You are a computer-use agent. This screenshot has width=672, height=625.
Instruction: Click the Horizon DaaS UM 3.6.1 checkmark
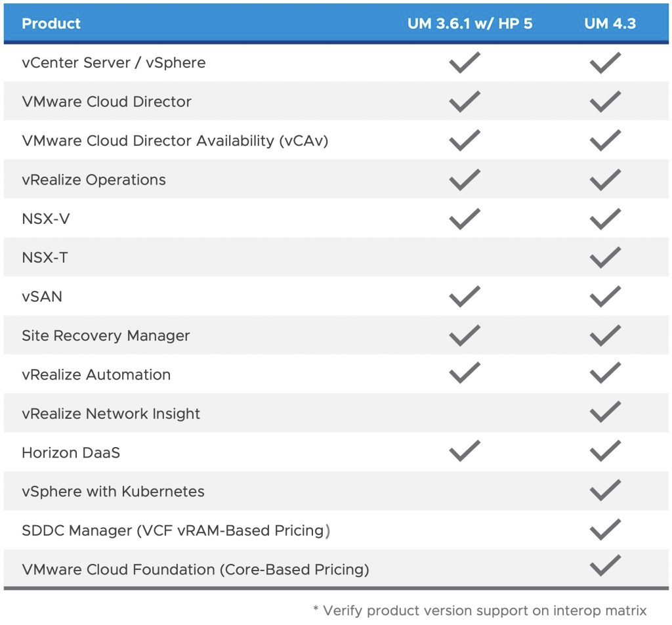(x=465, y=452)
